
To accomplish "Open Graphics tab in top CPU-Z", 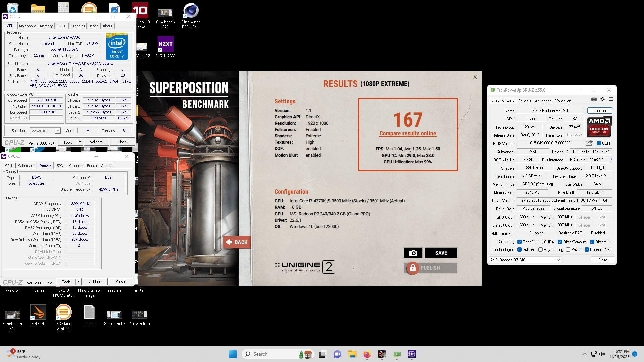I will point(77,26).
